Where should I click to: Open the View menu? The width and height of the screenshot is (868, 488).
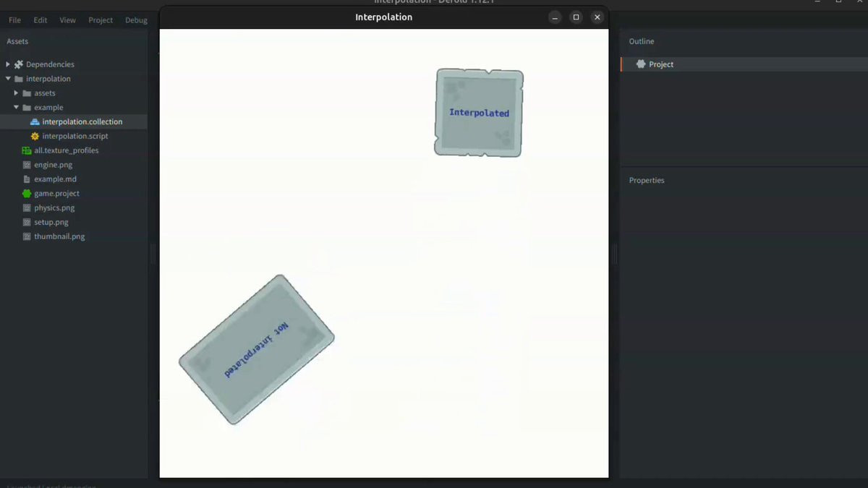point(67,20)
